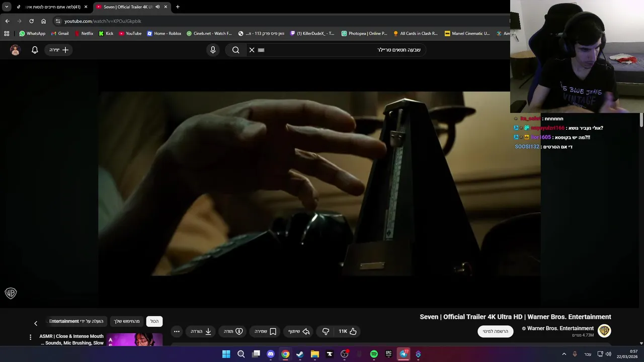Open Spotify from the taskbar
This screenshot has height=362, width=644.
pos(374,354)
